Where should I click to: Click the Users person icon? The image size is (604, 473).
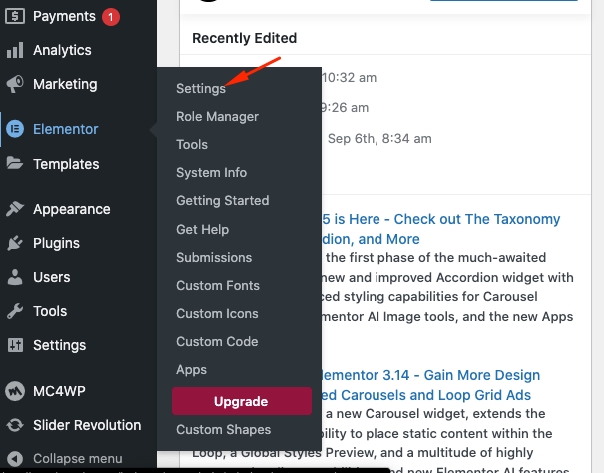15,277
